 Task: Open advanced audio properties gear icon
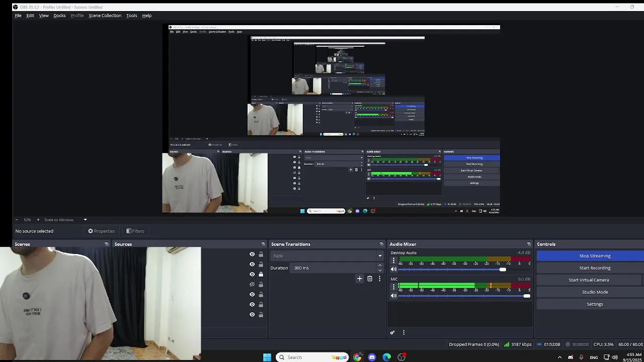pyautogui.click(x=392, y=332)
